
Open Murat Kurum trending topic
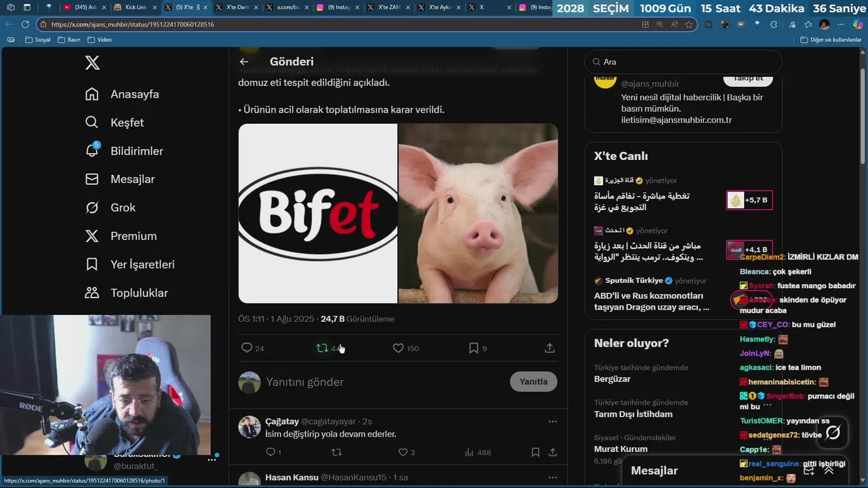(620, 449)
